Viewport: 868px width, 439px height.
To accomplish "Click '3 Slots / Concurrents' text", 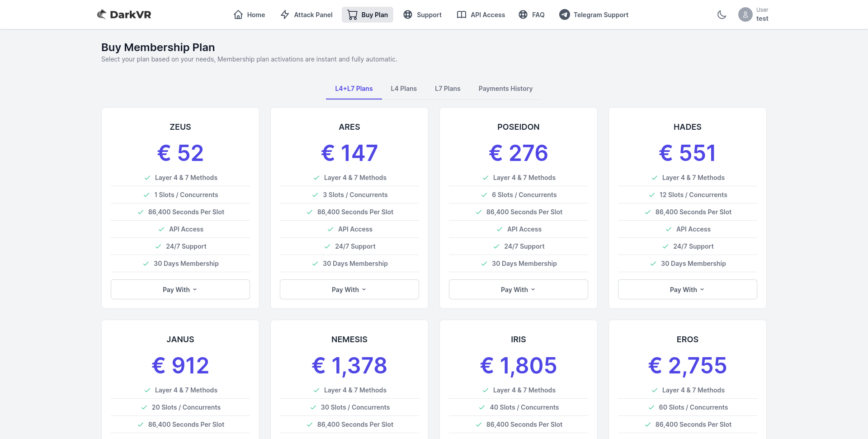I will 355,195.
